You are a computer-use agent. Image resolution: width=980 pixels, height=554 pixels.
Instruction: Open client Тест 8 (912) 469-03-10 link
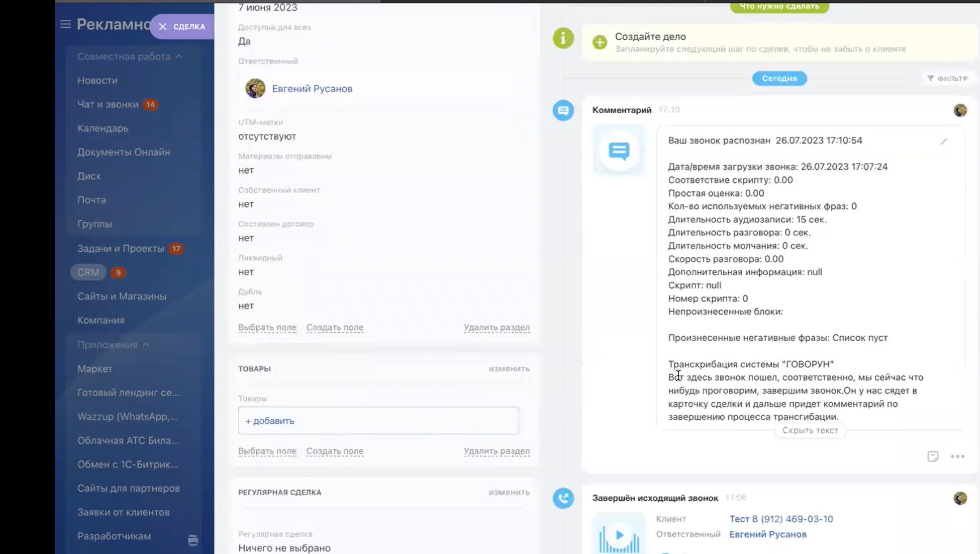click(x=781, y=519)
